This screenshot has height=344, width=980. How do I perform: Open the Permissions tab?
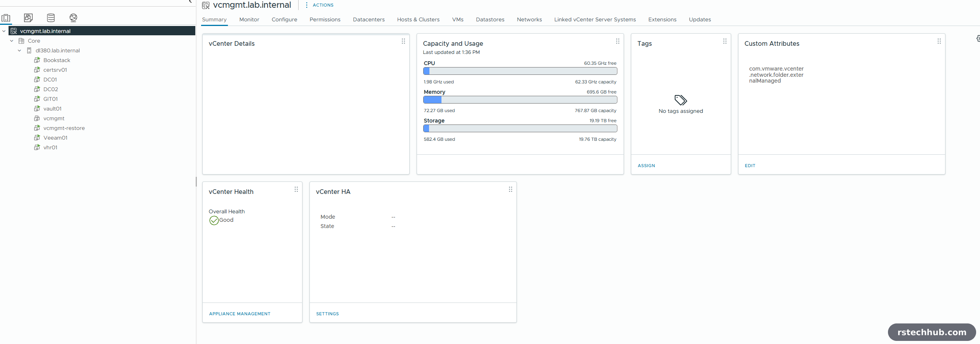pos(325,19)
